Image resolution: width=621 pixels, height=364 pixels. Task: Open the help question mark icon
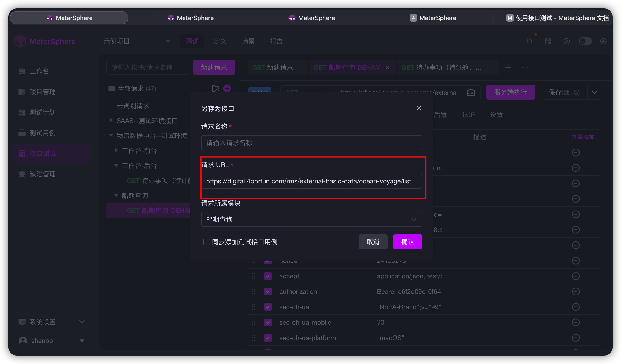[566, 41]
